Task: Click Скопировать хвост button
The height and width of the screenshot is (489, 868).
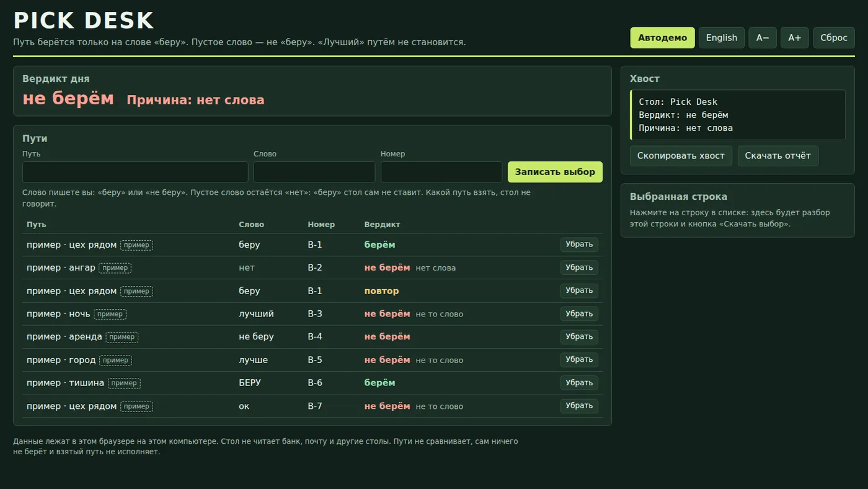Action: 681,156
